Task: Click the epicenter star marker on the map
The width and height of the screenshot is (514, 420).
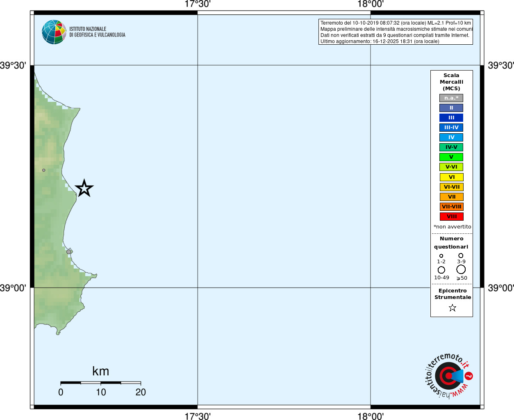Action: tap(84, 188)
